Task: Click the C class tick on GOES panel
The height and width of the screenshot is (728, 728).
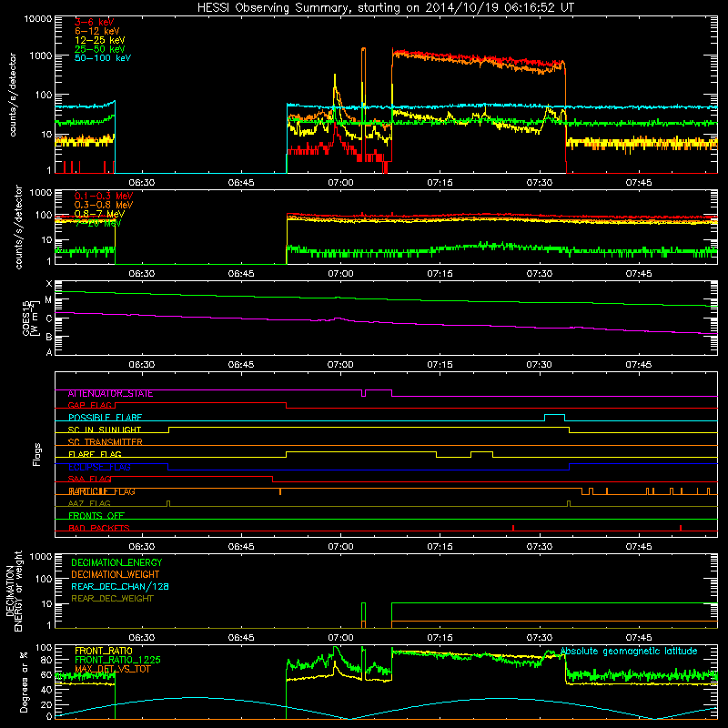Action: [49, 319]
